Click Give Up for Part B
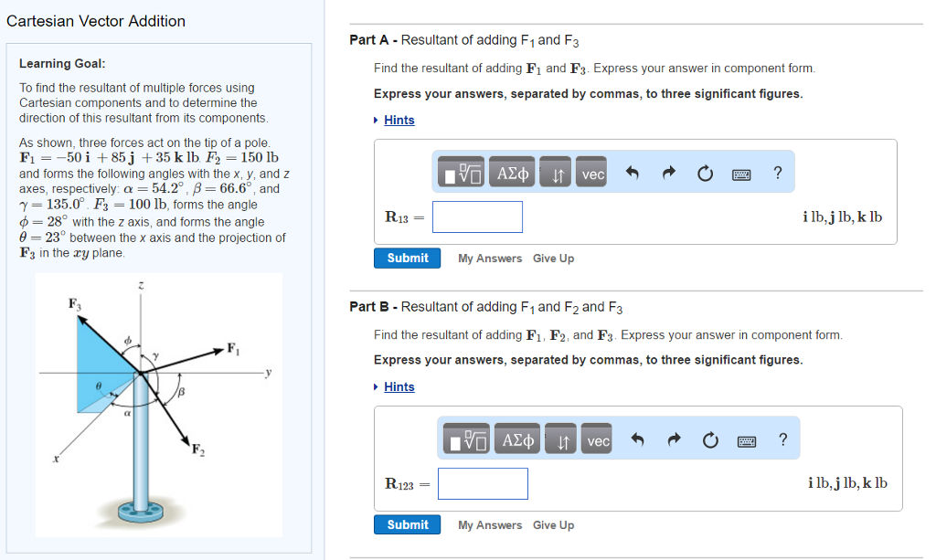Screen dimensions: 936x560 coord(553,525)
